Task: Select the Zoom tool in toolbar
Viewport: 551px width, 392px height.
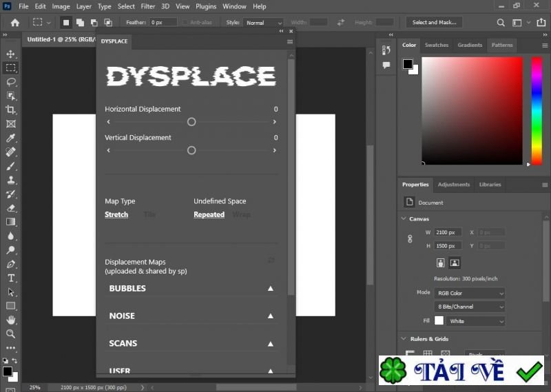Action: 10,333
